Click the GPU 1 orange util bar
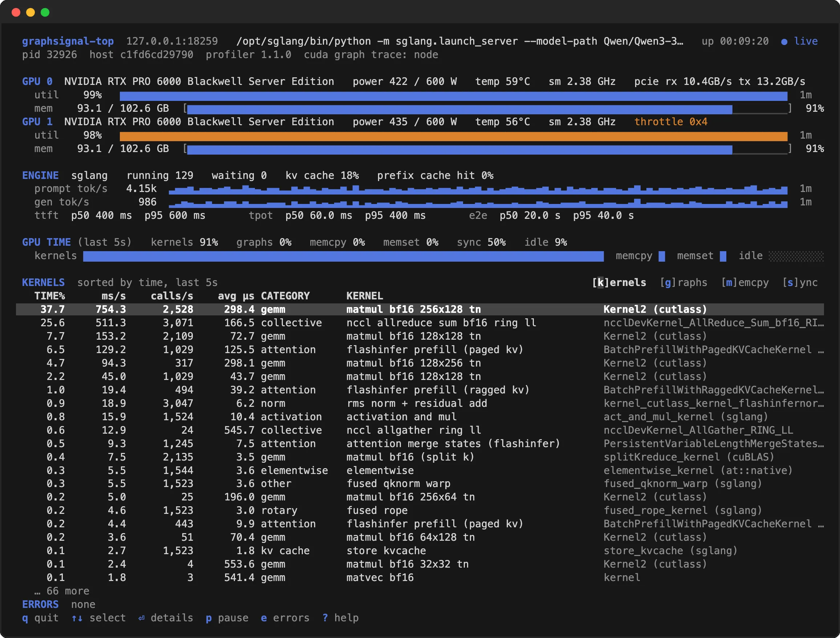Screen dimensions: 840x638 (x=454, y=136)
